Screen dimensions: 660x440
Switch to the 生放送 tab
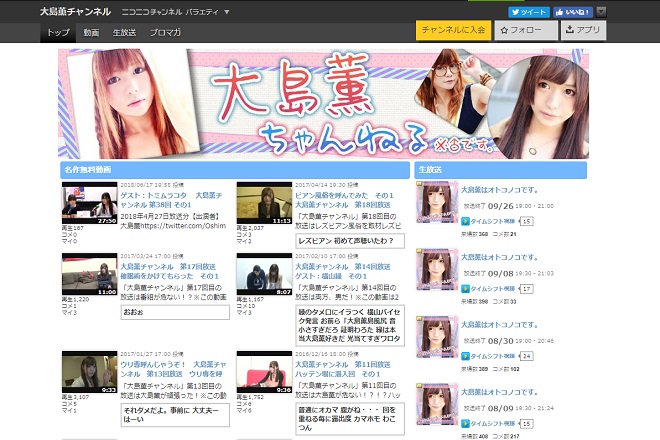(124, 32)
